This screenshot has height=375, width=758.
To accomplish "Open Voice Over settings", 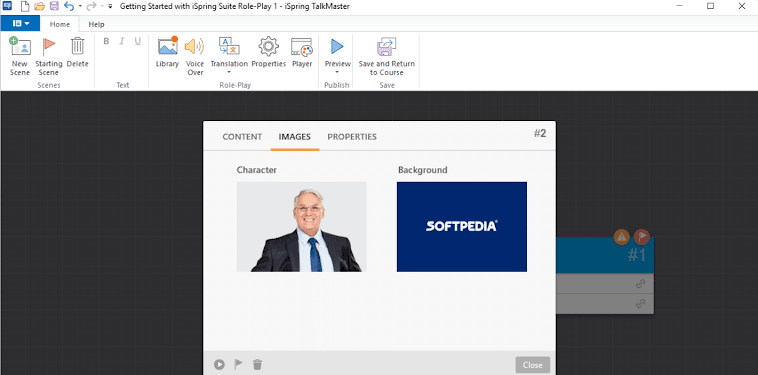I will click(195, 57).
